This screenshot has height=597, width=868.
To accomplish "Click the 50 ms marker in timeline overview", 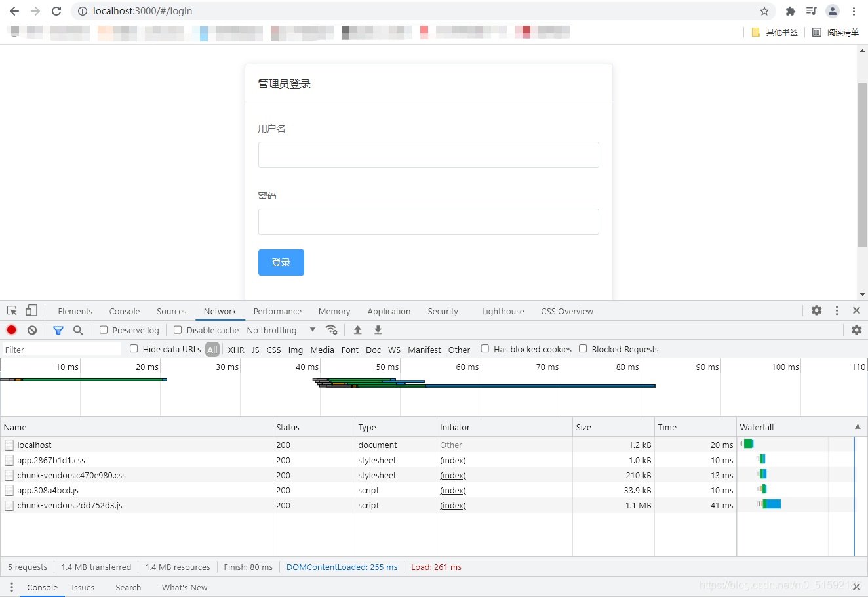I will coord(387,367).
